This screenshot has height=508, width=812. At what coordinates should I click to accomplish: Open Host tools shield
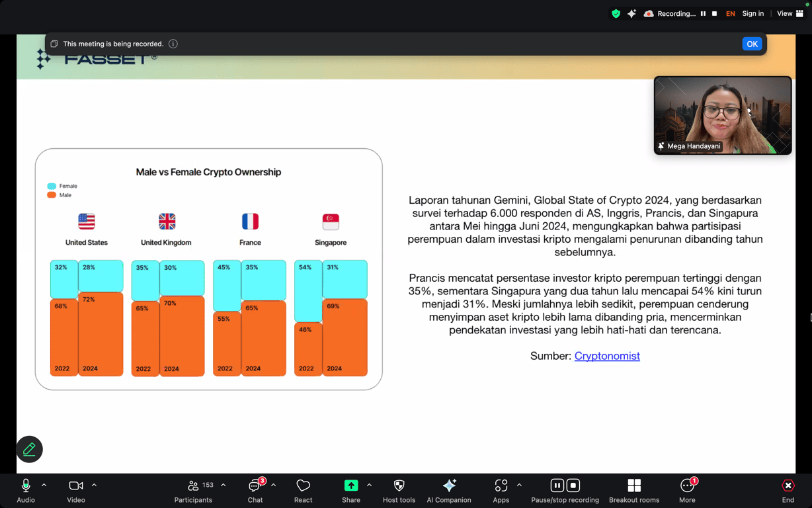pos(399,491)
